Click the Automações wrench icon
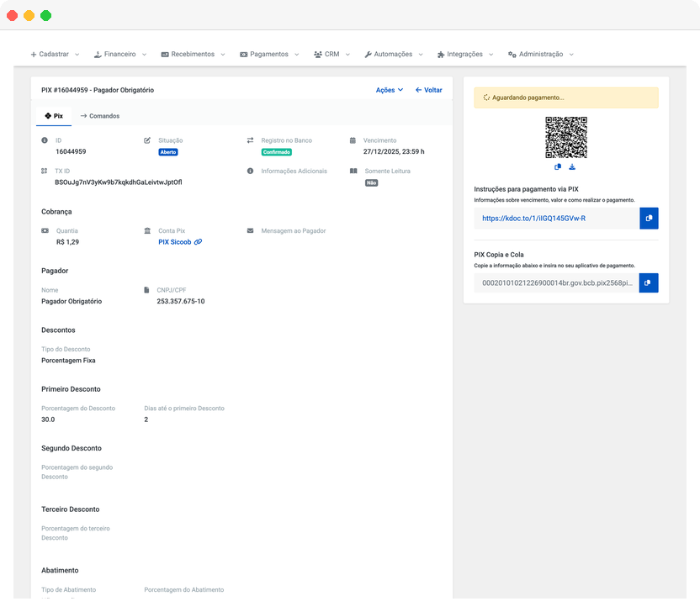The height and width of the screenshot is (612, 700). (x=368, y=55)
